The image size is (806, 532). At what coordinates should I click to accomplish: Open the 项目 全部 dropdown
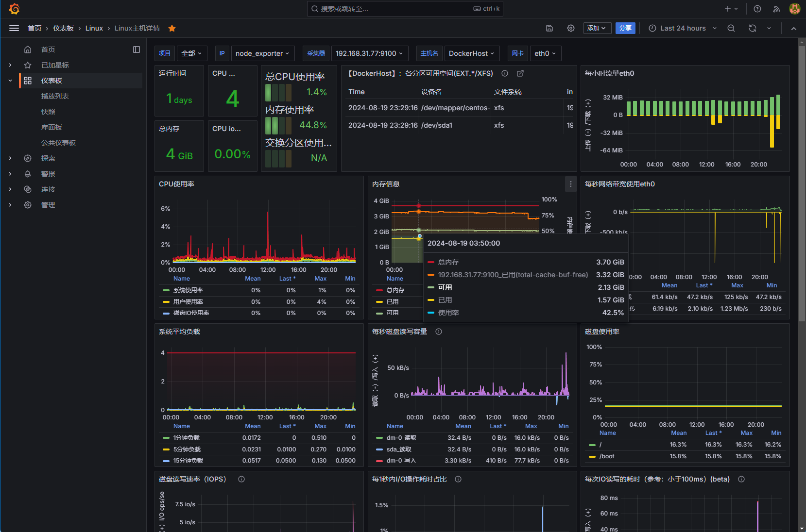(192, 53)
